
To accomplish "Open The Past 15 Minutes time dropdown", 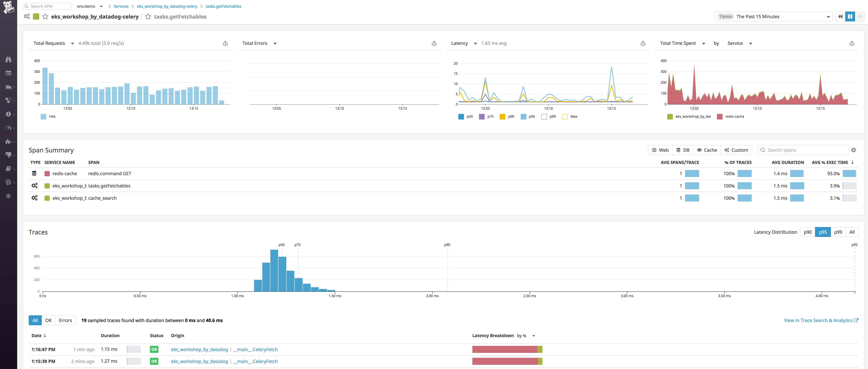I will [773, 16].
